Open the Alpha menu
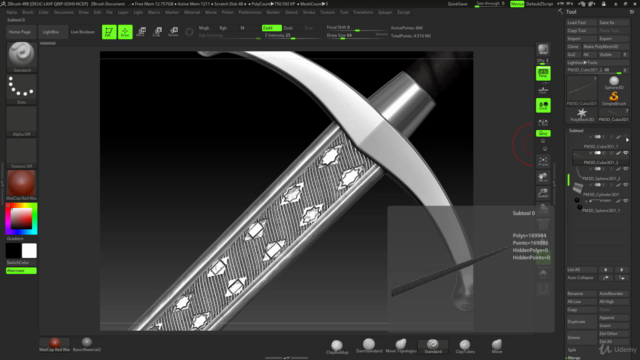 coord(11,12)
